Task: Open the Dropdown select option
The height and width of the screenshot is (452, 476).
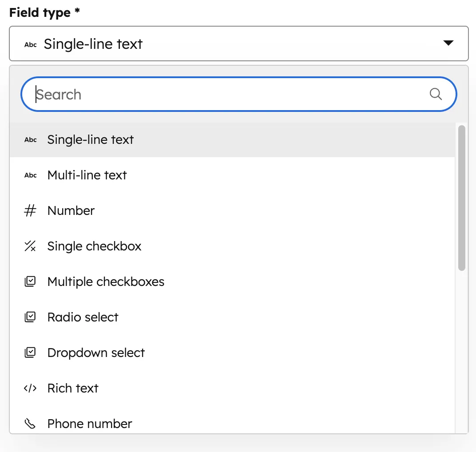Action: pos(96,353)
